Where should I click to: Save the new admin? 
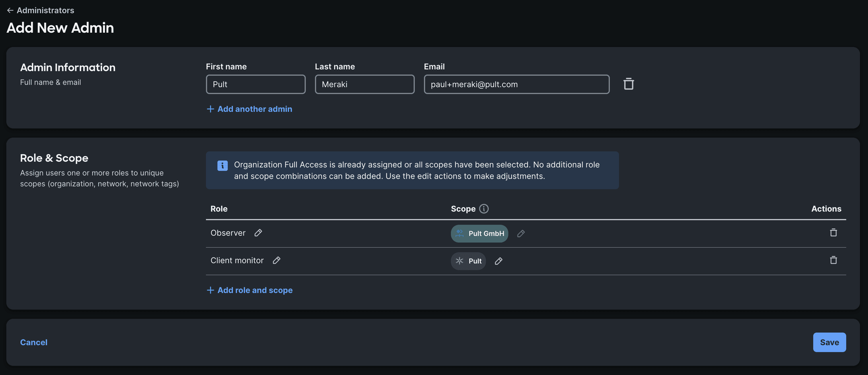(829, 342)
